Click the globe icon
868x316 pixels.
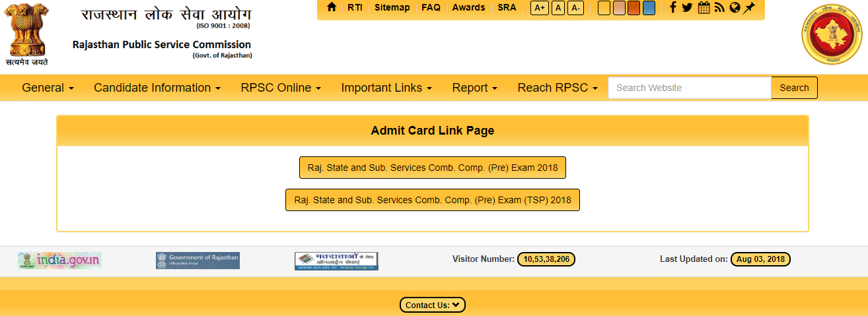735,8
